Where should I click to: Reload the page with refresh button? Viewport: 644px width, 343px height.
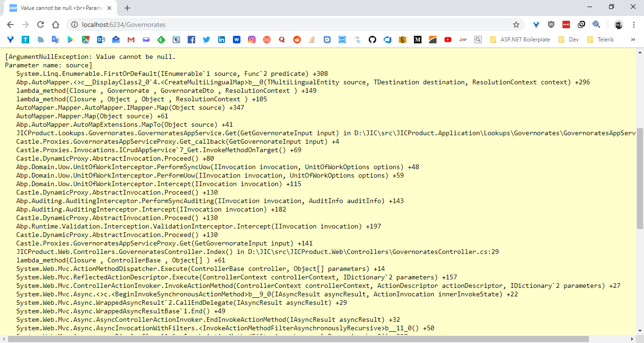point(40,24)
